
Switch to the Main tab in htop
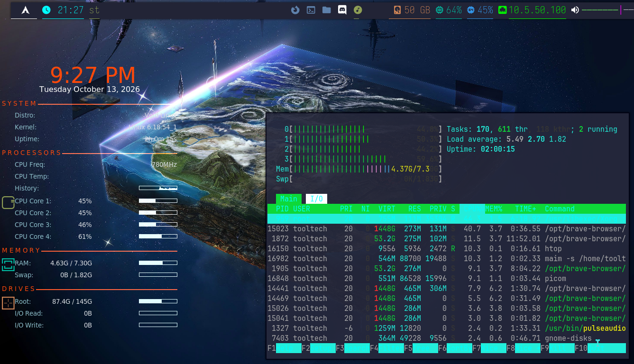288,199
